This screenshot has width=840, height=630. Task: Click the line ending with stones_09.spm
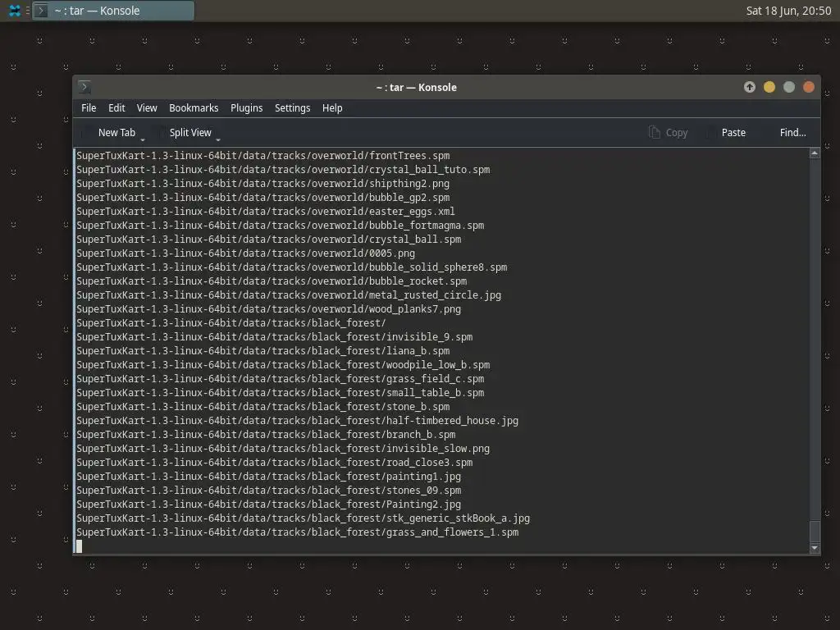269,491
